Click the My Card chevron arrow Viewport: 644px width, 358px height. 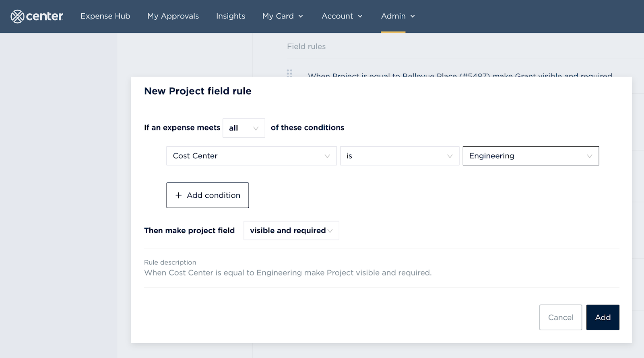point(301,17)
